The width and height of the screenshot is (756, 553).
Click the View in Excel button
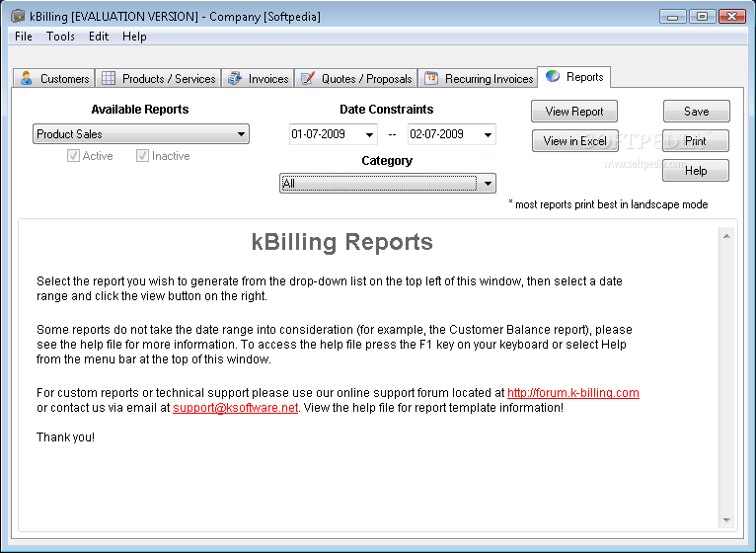pyautogui.click(x=575, y=141)
